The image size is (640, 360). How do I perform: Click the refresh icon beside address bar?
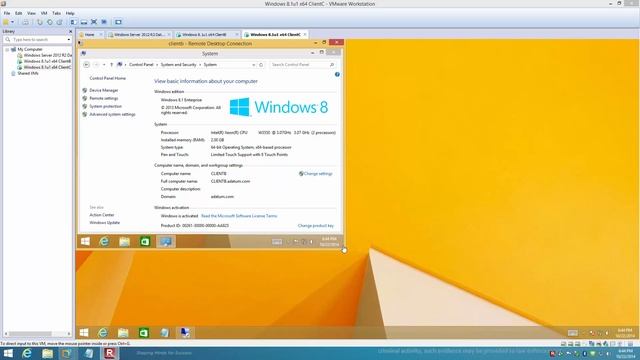(261, 64)
